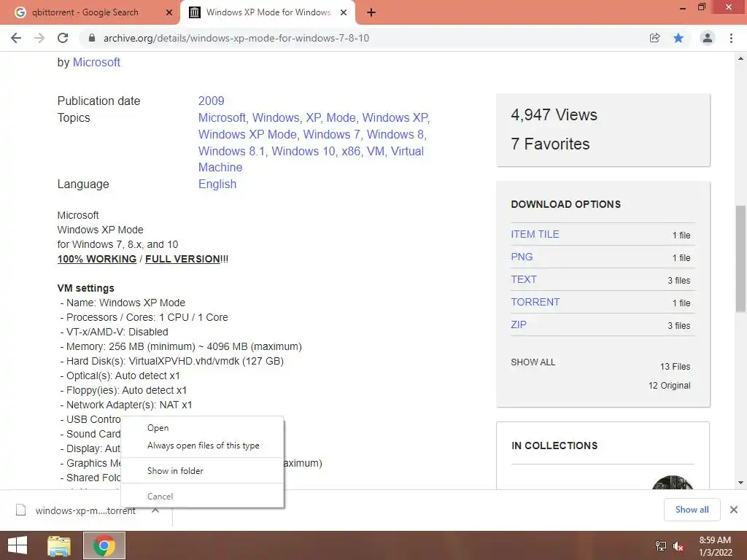Open the PNG download option

[x=522, y=257]
